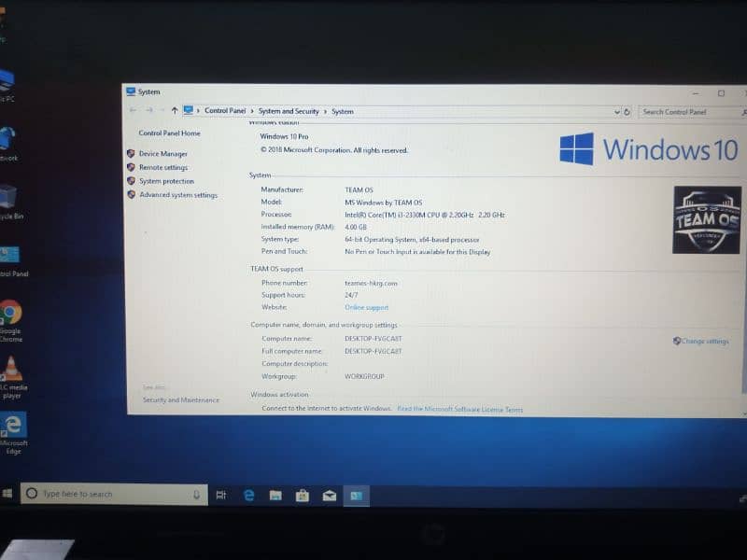Select Control Panel breadcrumb in address bar
This screenshot has height=560, width=747.
pyautogui.click(x=225, y=111)
